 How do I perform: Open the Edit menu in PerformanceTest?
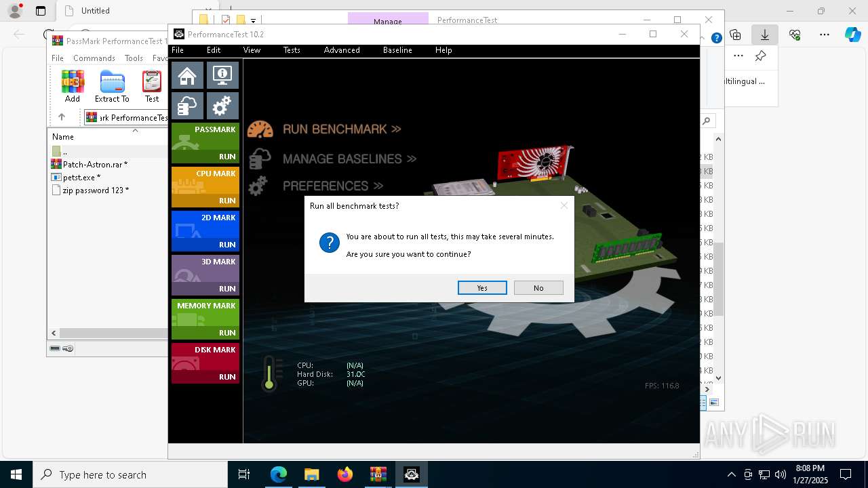tap(214, 50)
